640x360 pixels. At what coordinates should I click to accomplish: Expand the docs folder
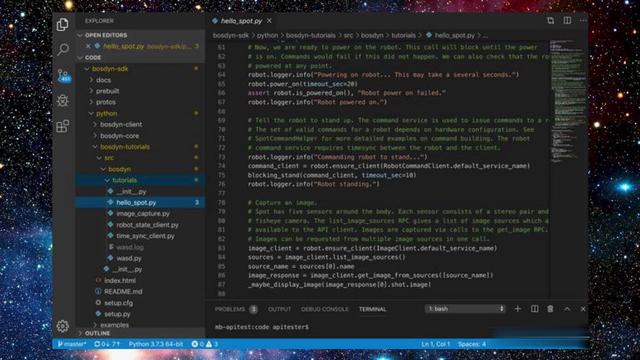coord(103,80)
